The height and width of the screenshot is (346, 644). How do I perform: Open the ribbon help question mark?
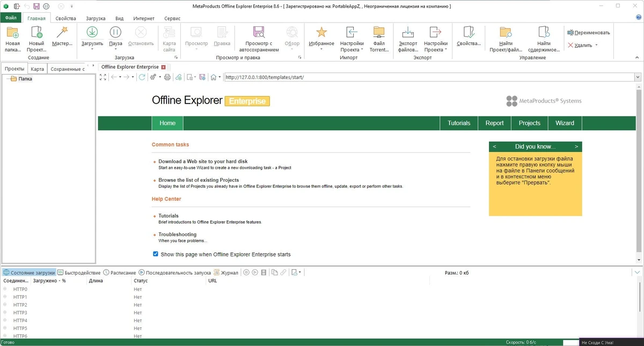(x=639, y=18)
